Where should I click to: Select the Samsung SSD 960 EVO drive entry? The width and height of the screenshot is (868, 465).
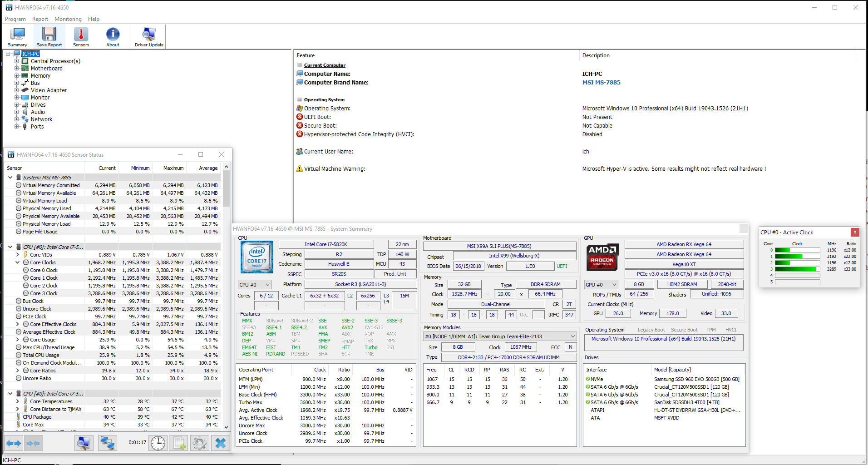696,379
